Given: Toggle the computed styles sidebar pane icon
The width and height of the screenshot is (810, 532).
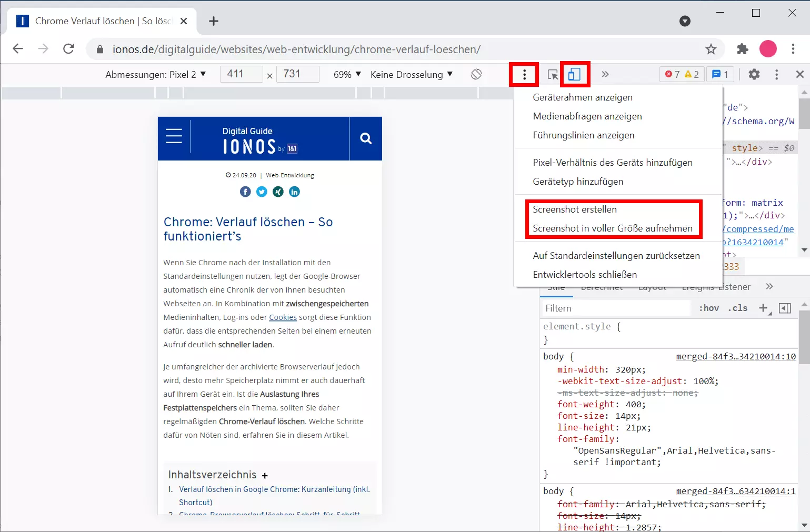Looking at the screenshot, I should coord(785,308).
